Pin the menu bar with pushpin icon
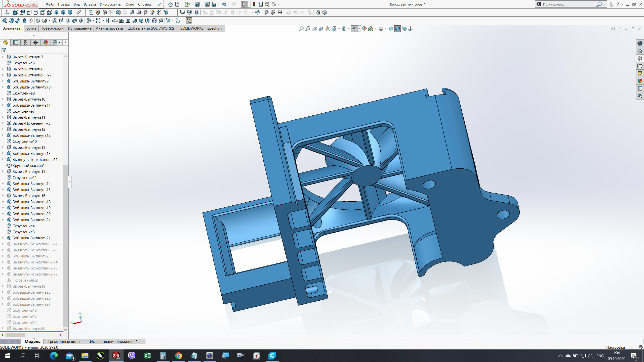This screenshot has width=644, height=362. tap(159, 4)
